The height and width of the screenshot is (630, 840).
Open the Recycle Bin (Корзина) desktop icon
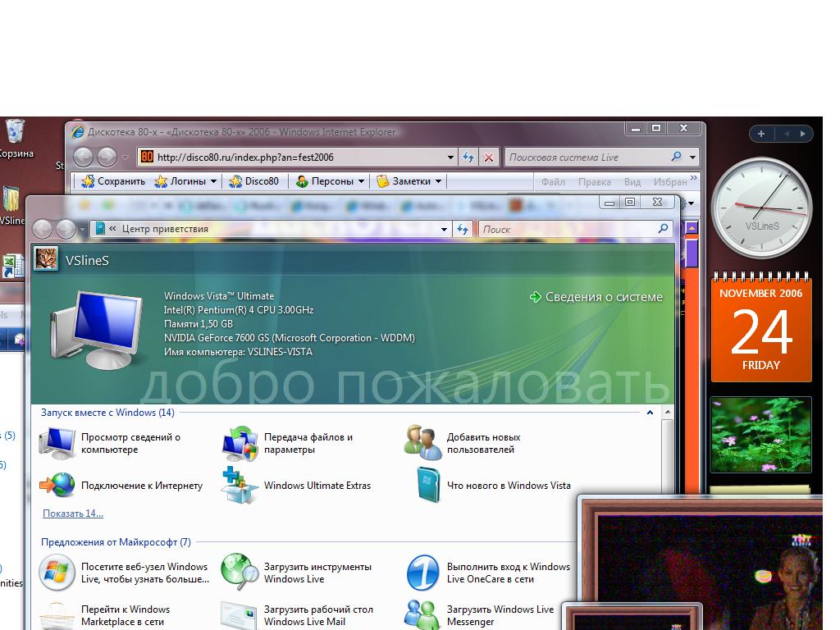tap(15, 138)
